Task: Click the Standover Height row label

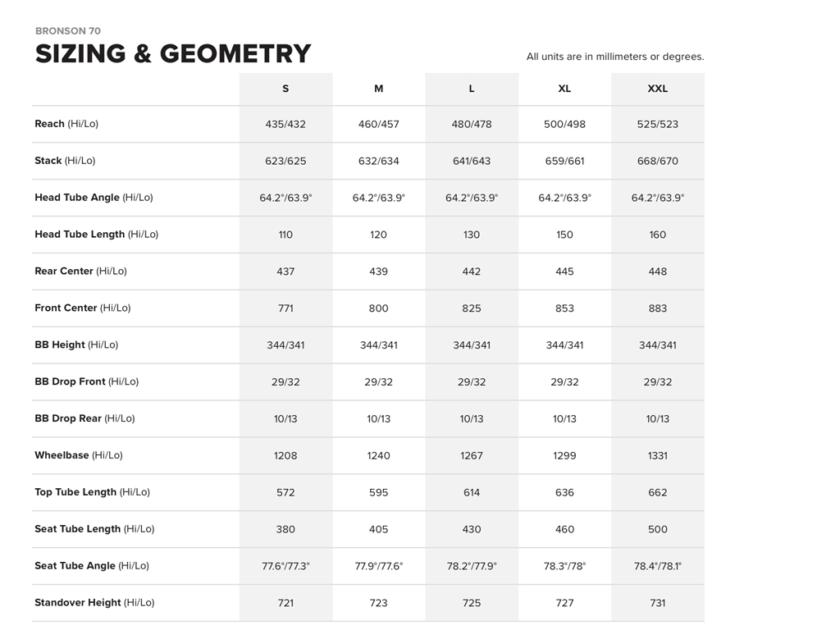Action: tap(94, 603)
